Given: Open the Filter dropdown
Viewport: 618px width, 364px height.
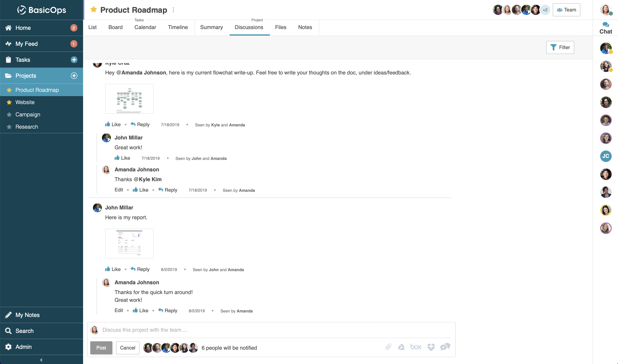Looking at the screenshot, I should 560,47.
